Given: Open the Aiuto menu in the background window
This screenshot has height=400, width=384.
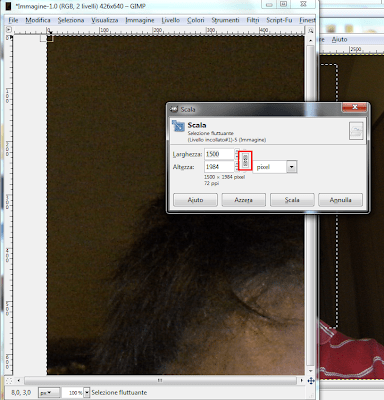Looking at the screenshot, I should pos(339,39).
